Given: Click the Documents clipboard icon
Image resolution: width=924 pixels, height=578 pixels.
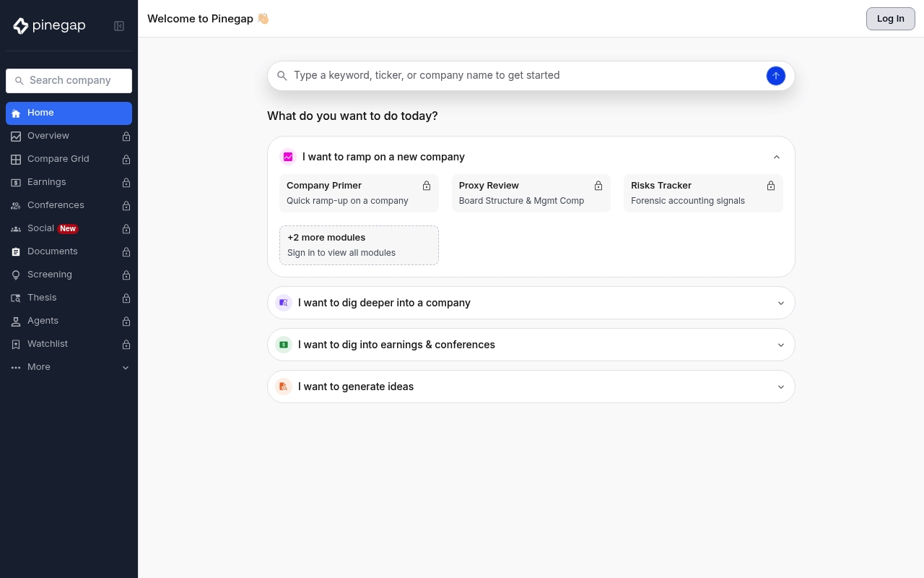Looking at the screenshot, I should click(x=16, y=252).
